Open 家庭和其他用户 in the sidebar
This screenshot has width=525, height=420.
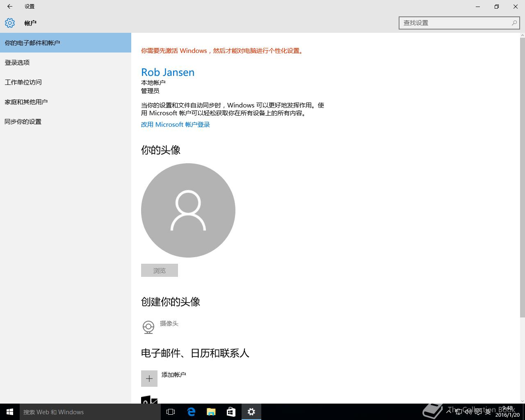point(66,102)
